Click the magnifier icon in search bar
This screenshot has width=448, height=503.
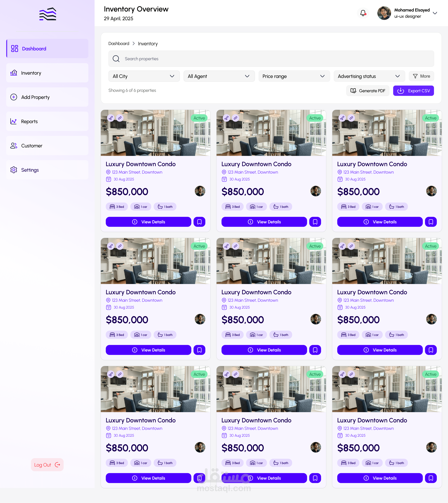pos(116,59)
